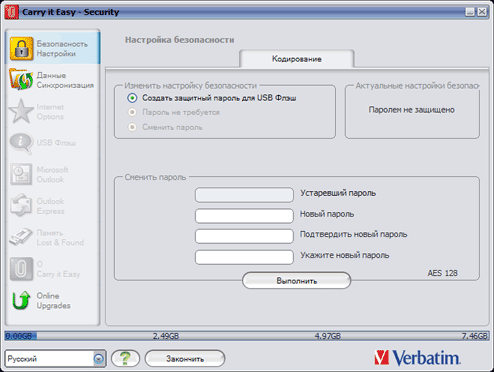This screenshot has width=494, height=372.
Task: Click the 'Укажите новый пароль' hint field
Action: click(244, 257)
